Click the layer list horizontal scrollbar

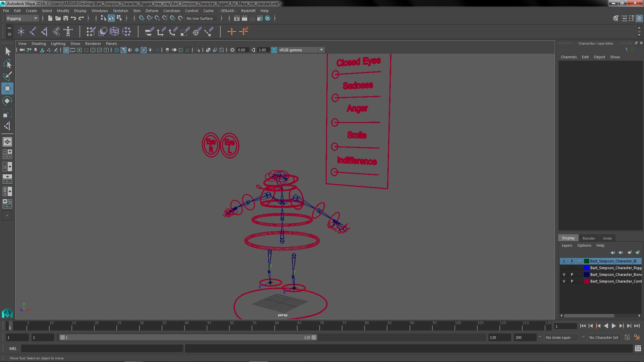pos(589,315)
